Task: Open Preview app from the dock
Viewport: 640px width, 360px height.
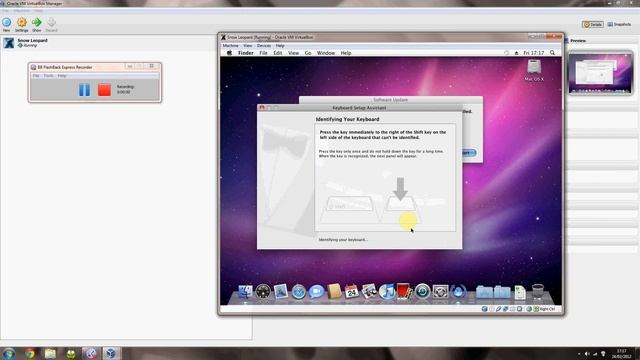Action: coord(281,291)
